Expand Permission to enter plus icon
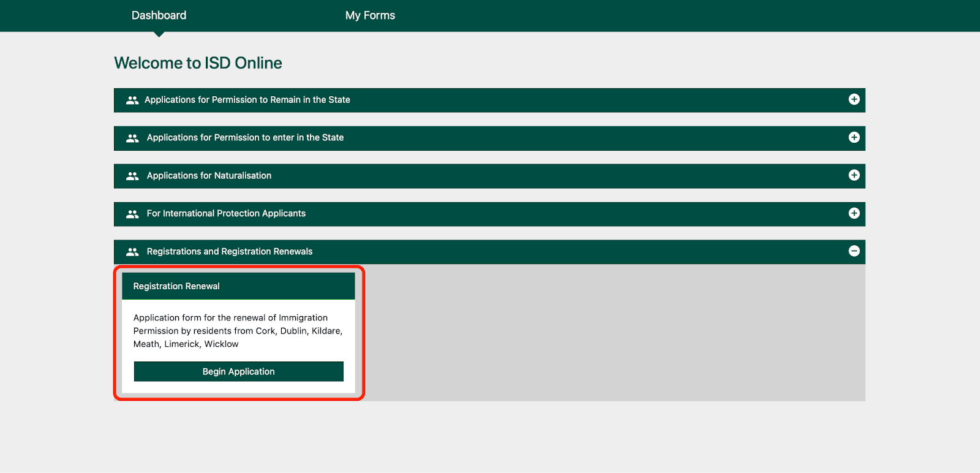980x473 pixels. click(x=854, y=137)
